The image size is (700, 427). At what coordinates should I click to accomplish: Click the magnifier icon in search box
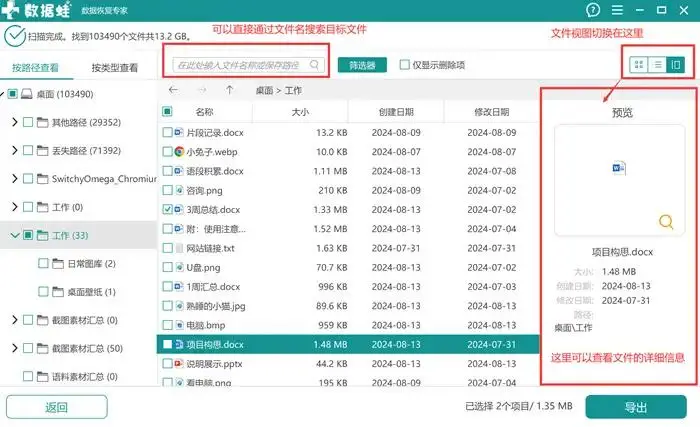tap(315, 65)
